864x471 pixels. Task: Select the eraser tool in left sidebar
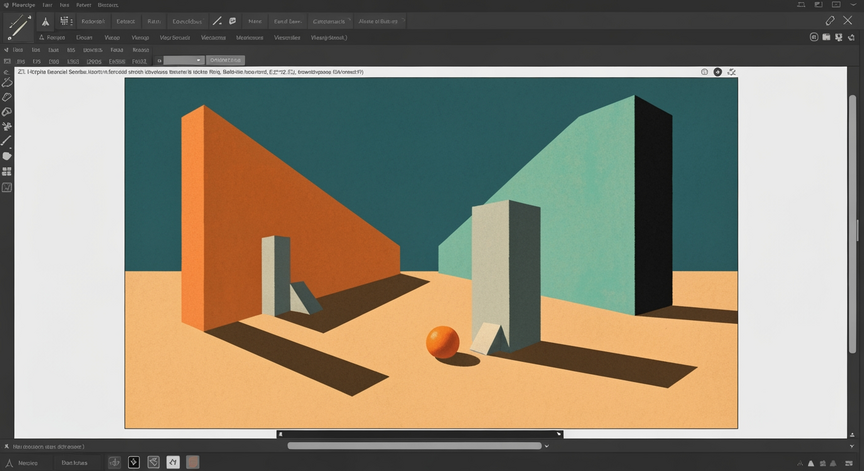[x=7, y=97]
